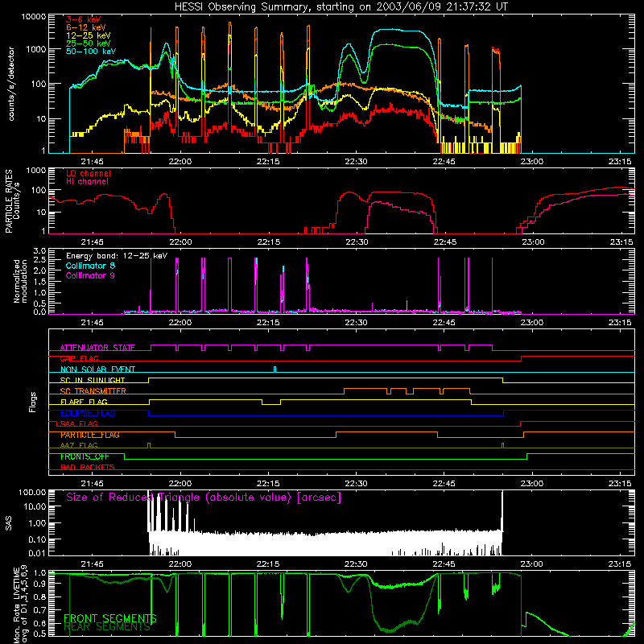The height and width of the screenshot is (644, 644).
Task: Click the counts/s/detector axis label
Action: 11,84
